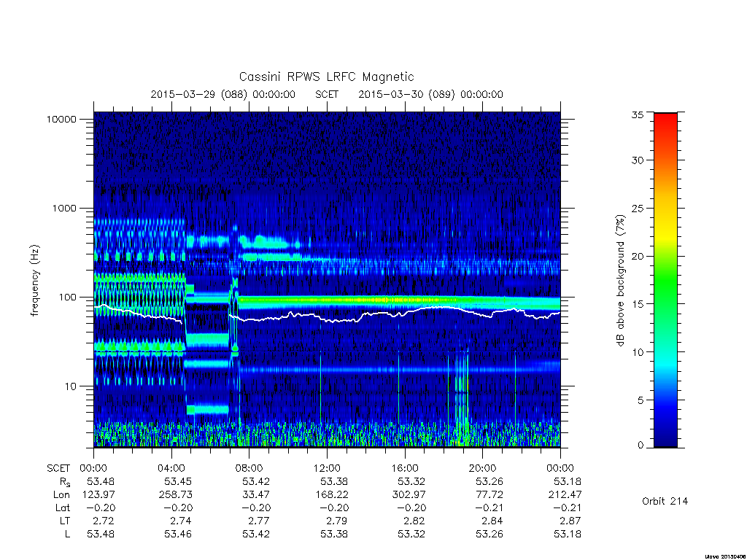
Task: Click the colorbar tick label 30
Action: pos(638,160)
